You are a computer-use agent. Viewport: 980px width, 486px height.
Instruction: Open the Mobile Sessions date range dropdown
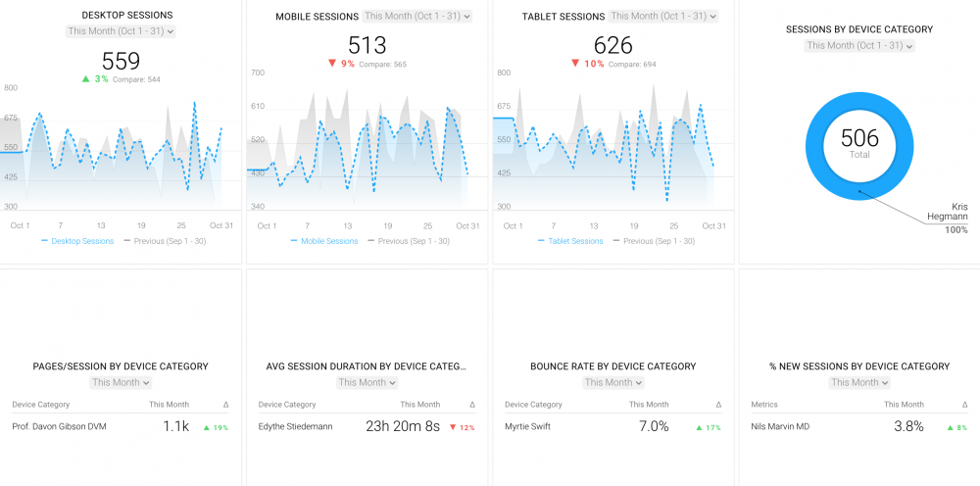pyautogui.click(x=417, y=17)
